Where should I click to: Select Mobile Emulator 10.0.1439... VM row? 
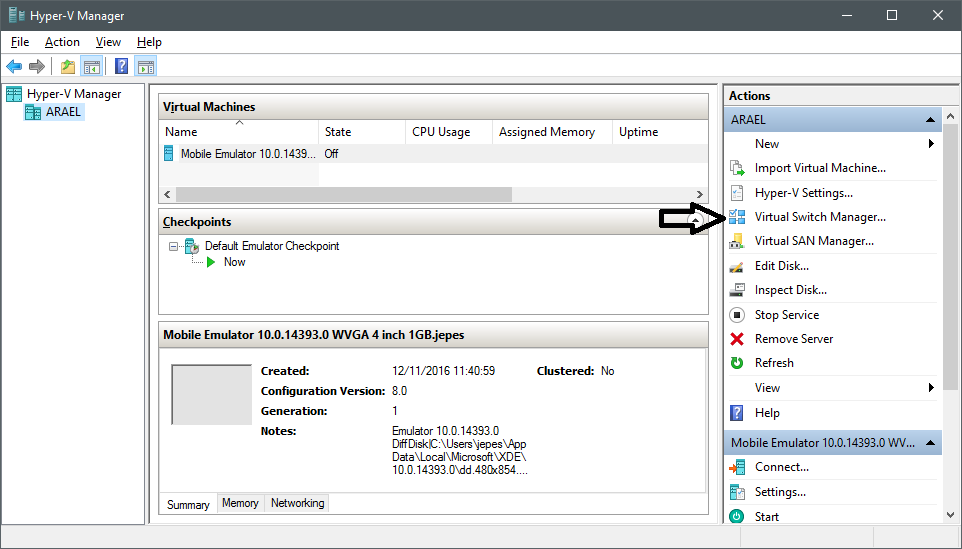click(248, 153)
